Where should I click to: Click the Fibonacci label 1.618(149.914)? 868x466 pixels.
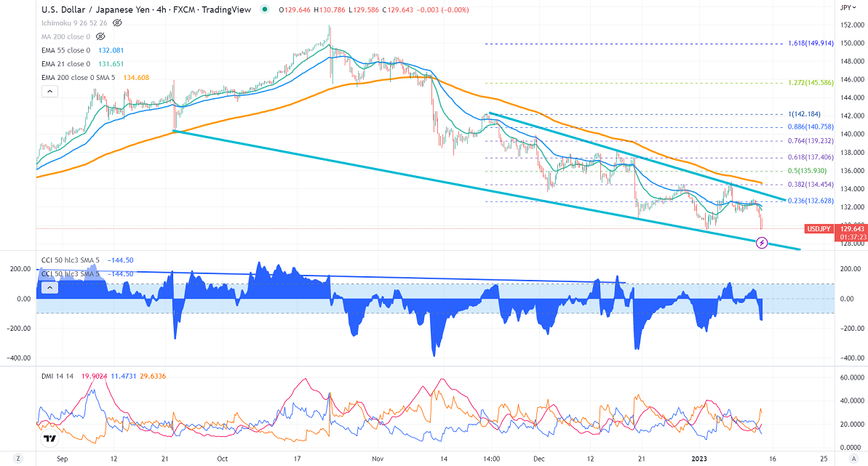pos(811,43)
